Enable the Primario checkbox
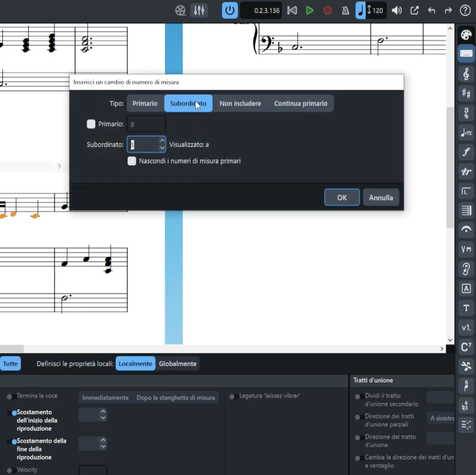Viewport: 476px width, 475px height. (91, 124)
